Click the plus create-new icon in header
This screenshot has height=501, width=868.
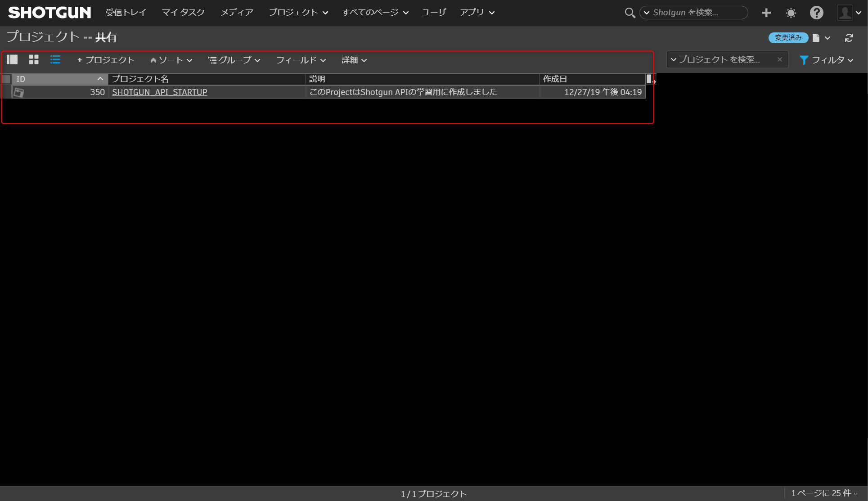(x=766, y=13)
